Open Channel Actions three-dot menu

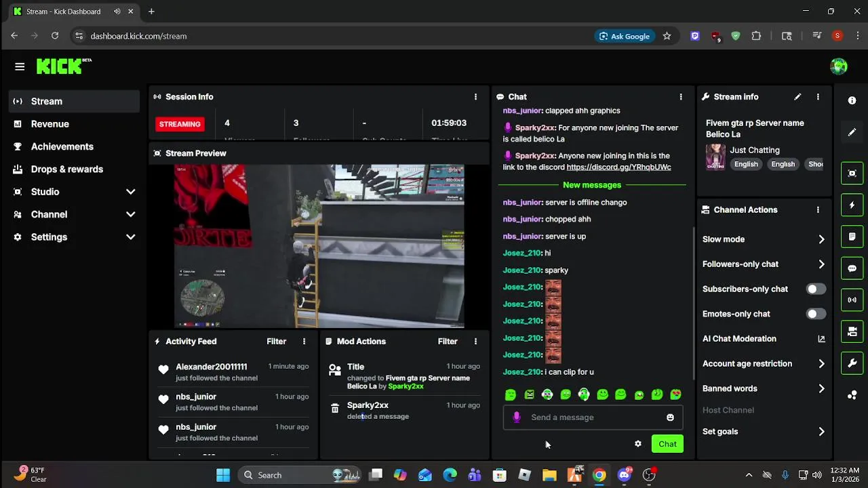[x=818, y=210]
